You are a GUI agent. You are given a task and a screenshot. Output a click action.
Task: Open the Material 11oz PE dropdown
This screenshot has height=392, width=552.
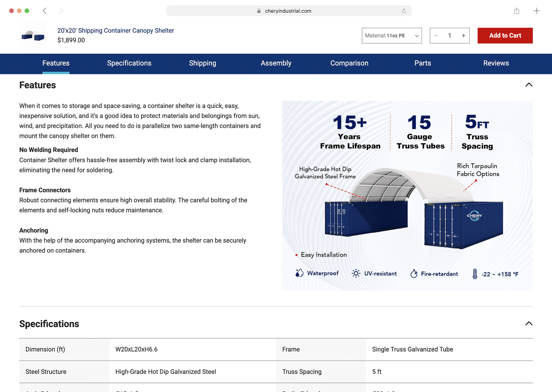tap(391, 36)
